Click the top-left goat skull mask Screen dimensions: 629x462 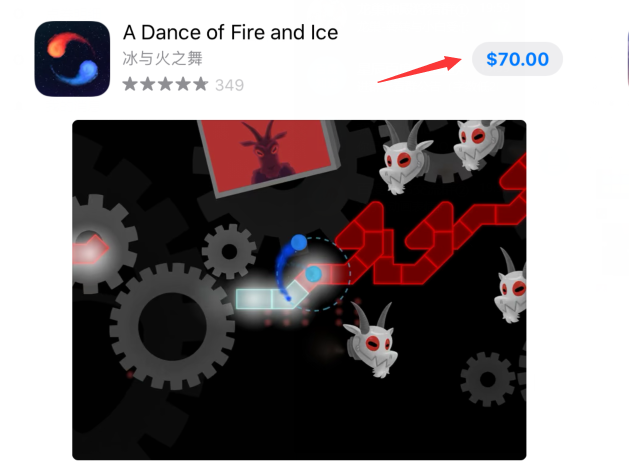(405, 160)
